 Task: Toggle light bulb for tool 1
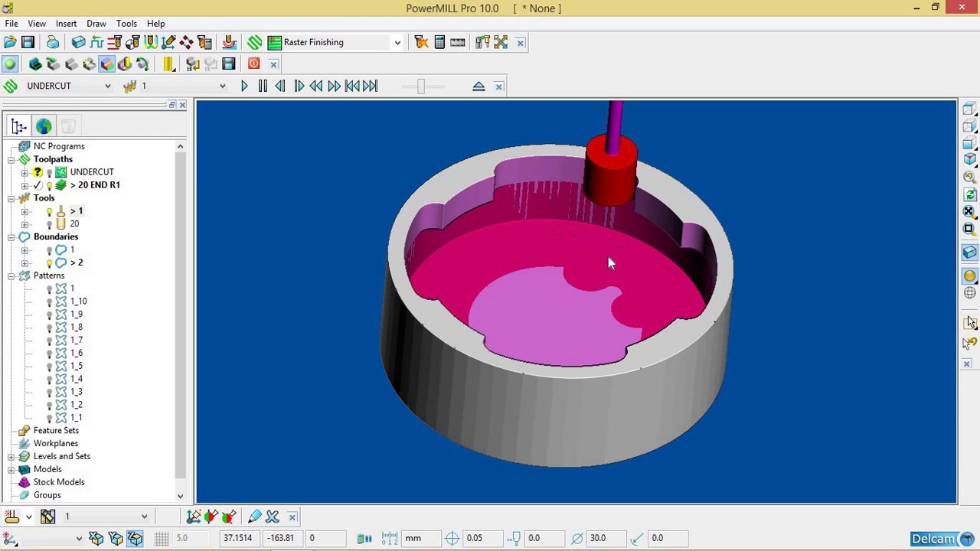click(50, 211)
